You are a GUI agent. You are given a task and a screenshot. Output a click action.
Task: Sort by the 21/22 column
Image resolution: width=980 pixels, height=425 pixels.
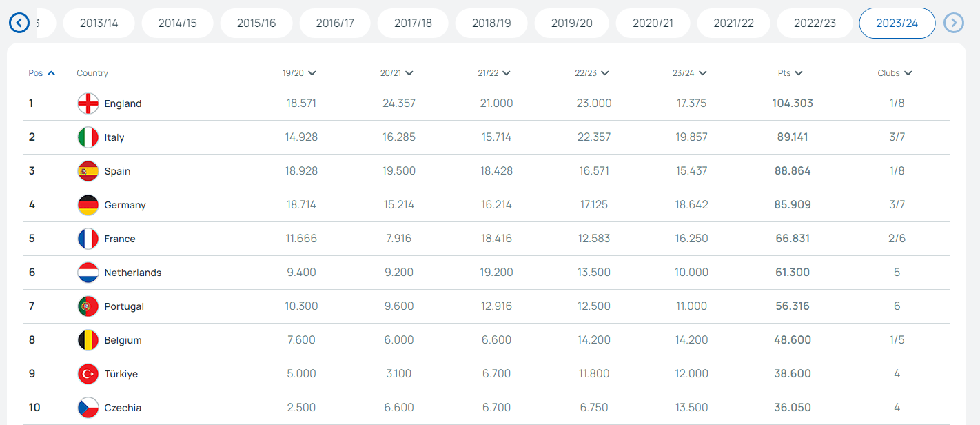494,73
